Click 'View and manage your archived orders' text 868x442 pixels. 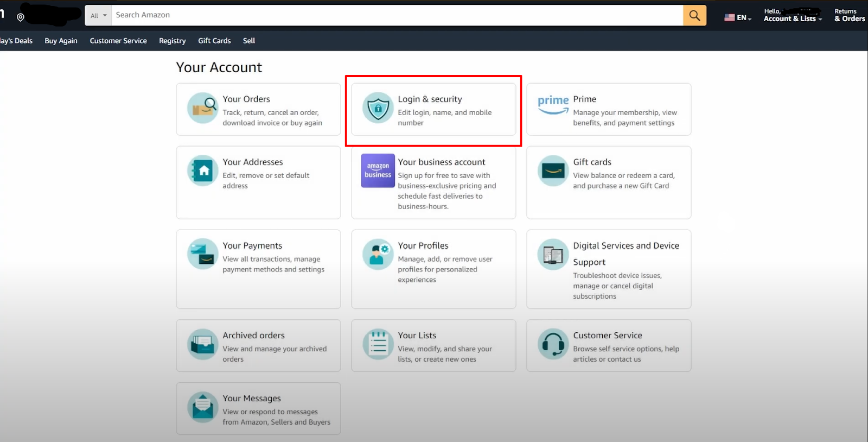pyautogui.click(x=275, y=354)
